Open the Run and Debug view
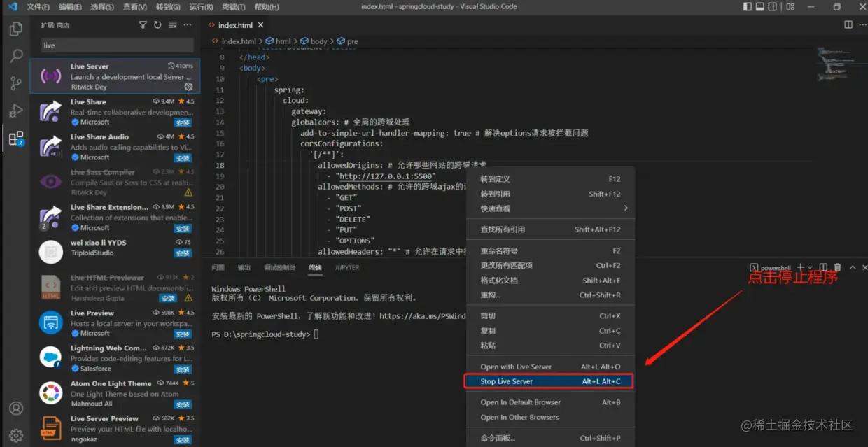This screenshot has height=447, width=868. [x=15, y=111]
